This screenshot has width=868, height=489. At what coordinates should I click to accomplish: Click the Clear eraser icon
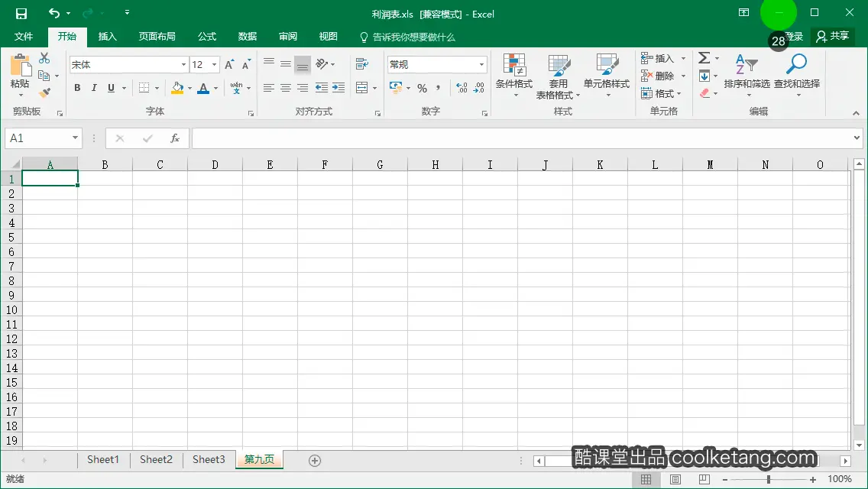pyautogui.click(x=704, y=93)
